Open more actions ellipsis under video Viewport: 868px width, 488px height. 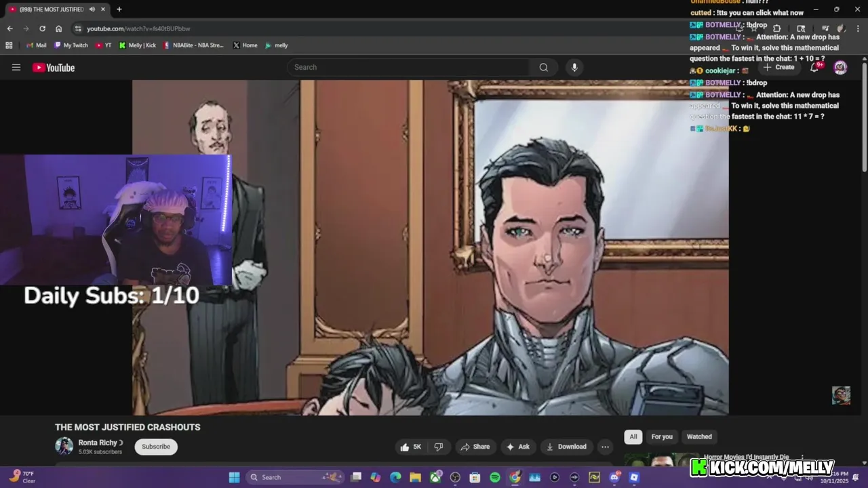point(605,447)
